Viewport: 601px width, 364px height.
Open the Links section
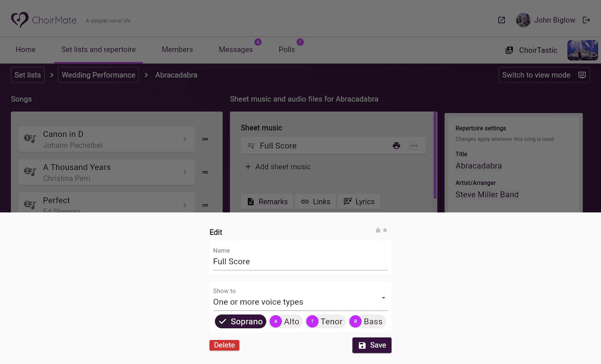pyautogui.click(x=316, y=201)
